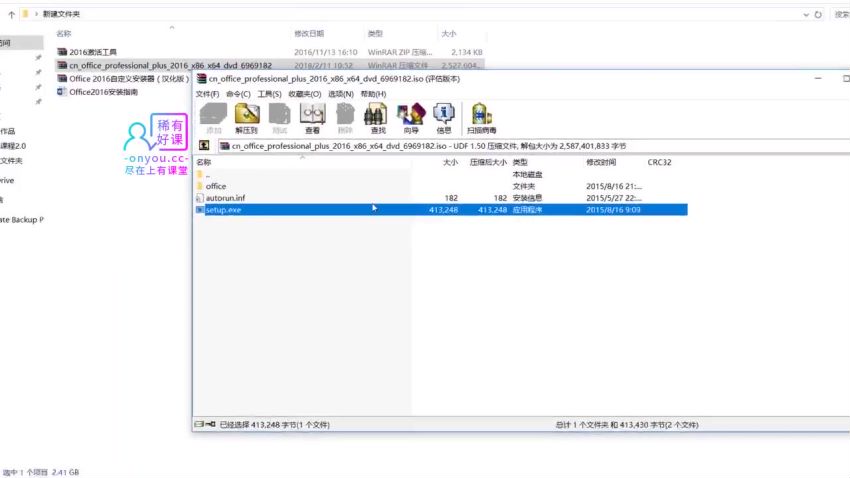Click the Find (查找) binoculars icon

click(378, 118)
